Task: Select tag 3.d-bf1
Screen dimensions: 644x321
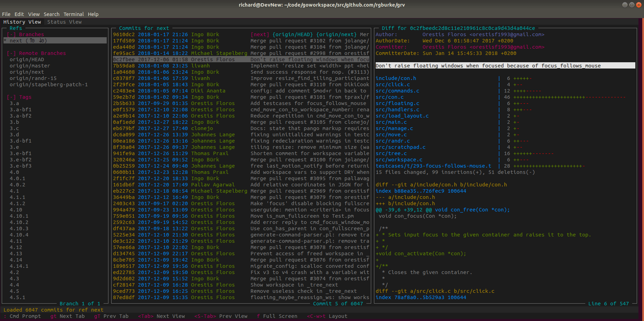Action: 21,141
